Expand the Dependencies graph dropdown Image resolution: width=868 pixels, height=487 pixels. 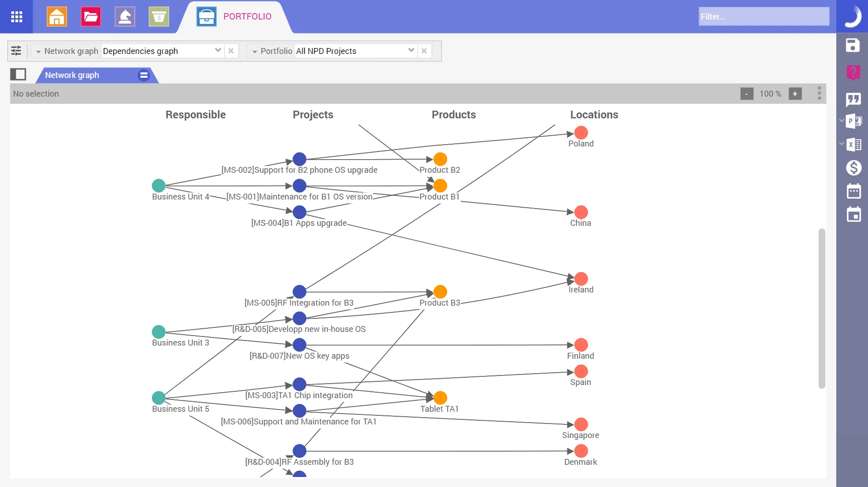218,51
